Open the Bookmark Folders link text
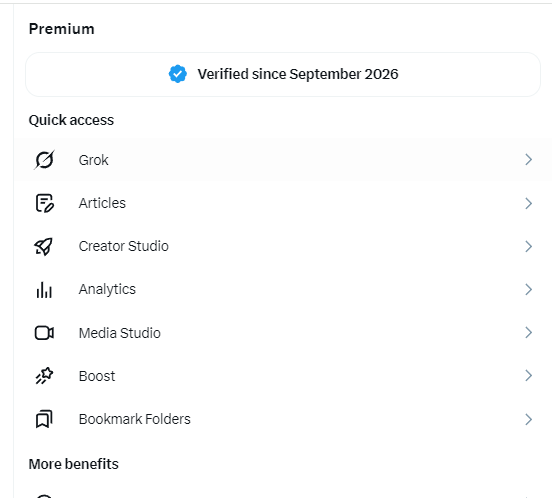 pos(135,419)
